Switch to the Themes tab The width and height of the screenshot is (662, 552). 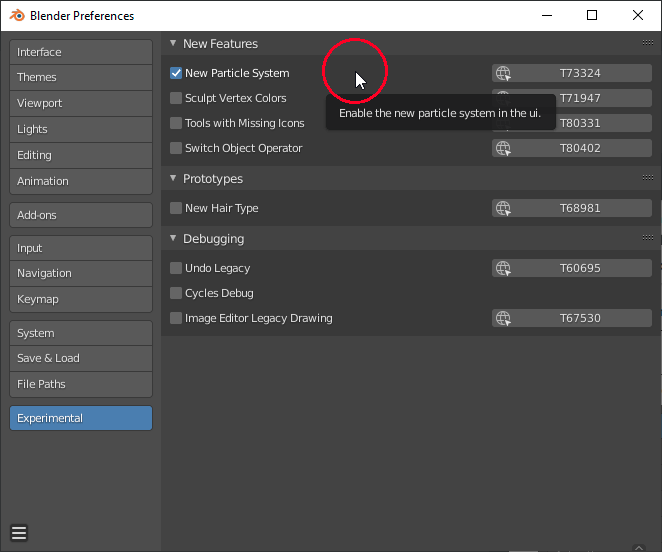tap(81, 77)
